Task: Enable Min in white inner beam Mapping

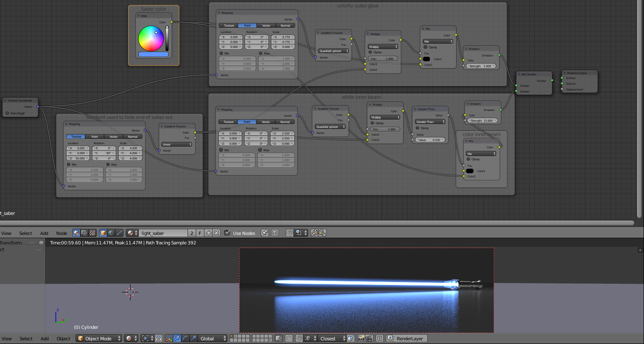Action: (x=221, y=150)
